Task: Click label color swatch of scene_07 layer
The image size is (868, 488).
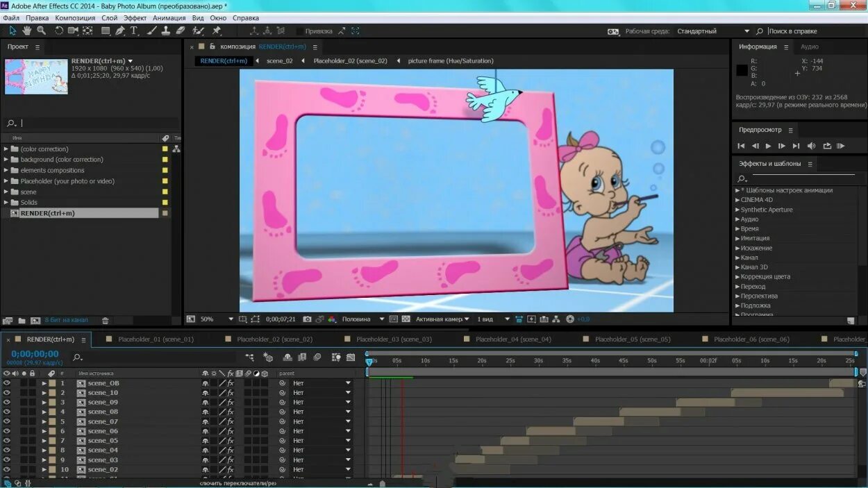Action: [x=52, y=421]
